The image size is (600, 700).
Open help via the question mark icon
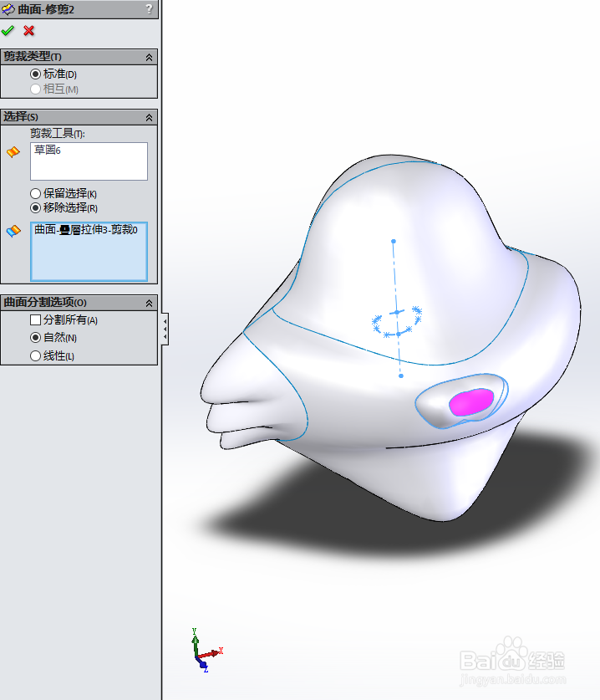click(149, 9)
